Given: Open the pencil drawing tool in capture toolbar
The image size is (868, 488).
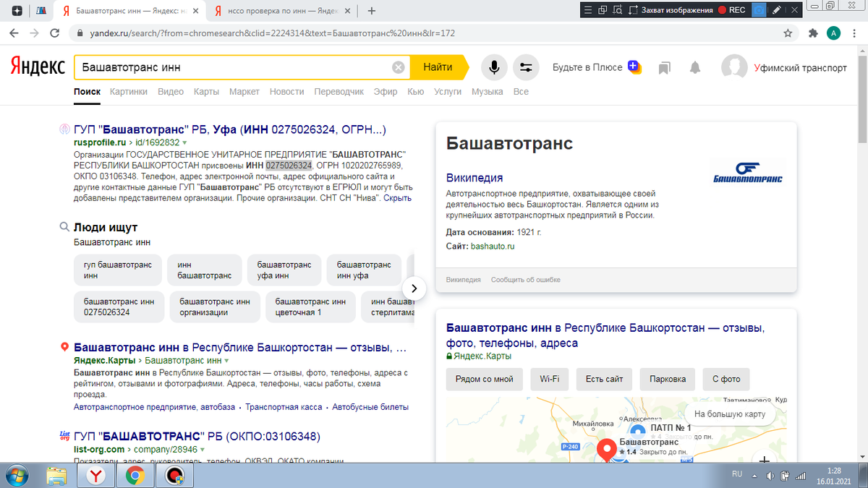Looking at the screenshot, I should click(777, 10).
